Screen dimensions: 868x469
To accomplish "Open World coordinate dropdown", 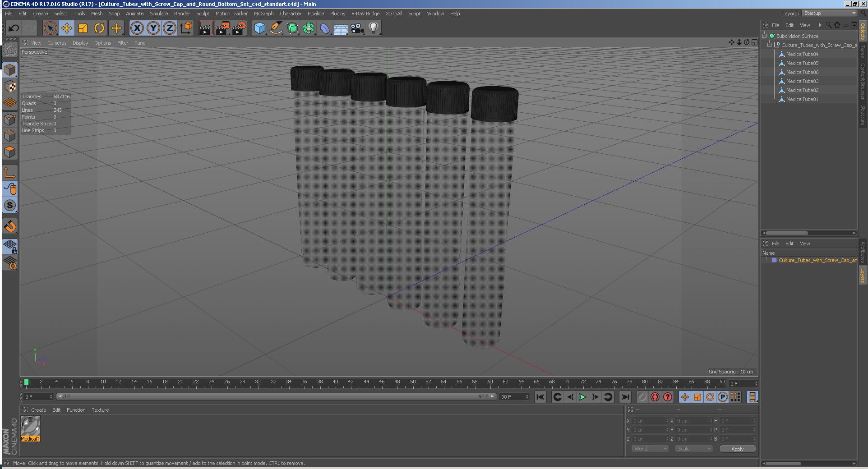I will (x=650, y=449).
